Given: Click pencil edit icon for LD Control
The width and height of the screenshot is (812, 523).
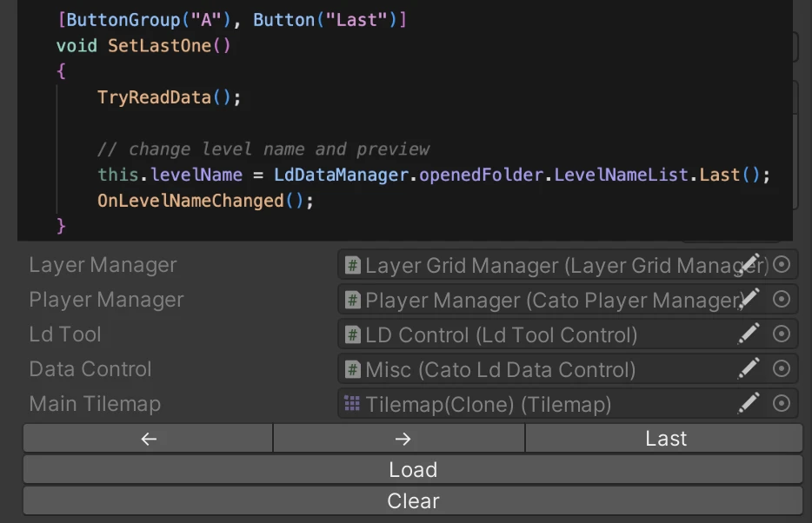Looking at the screenshot, I should coord(749,334).
